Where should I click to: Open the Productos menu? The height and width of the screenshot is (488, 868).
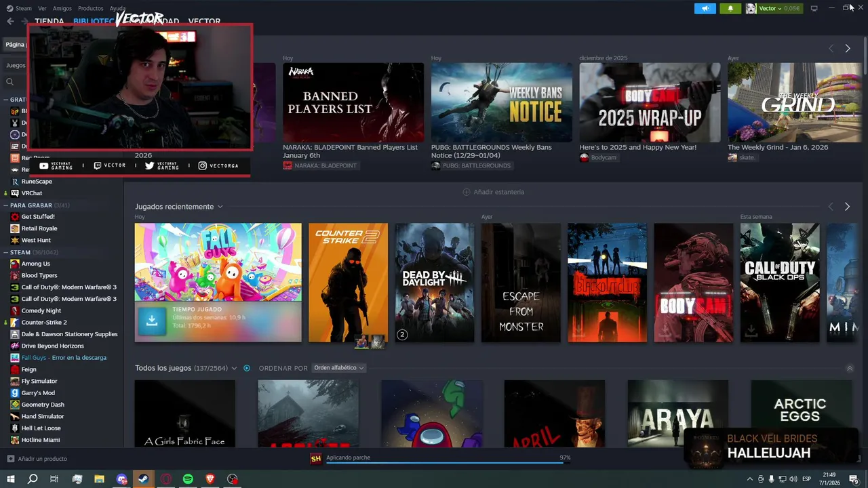(x=91, y=8)
